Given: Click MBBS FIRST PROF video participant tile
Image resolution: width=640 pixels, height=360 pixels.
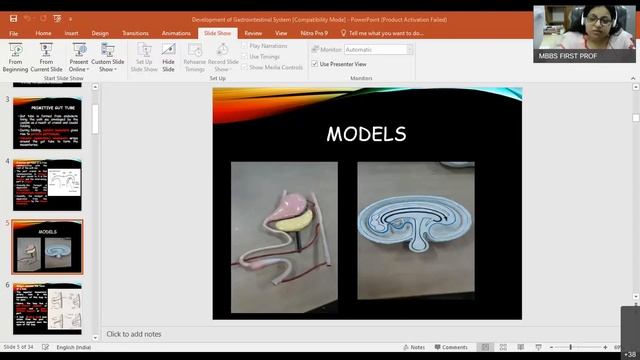Looking at the screenshot, I should 584,34.
